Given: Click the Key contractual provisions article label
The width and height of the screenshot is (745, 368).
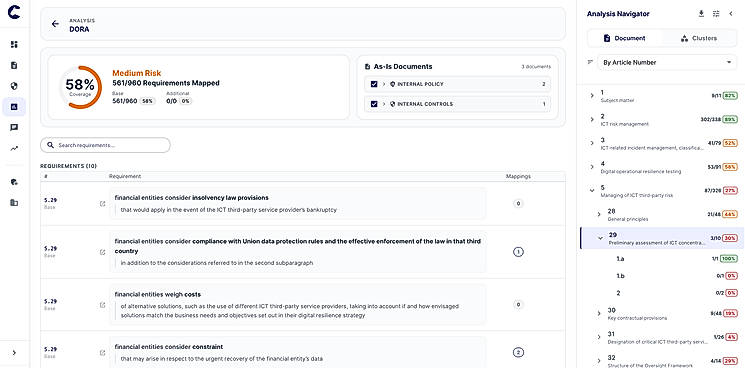Looking at the screenshot, I should coord(637,318).
